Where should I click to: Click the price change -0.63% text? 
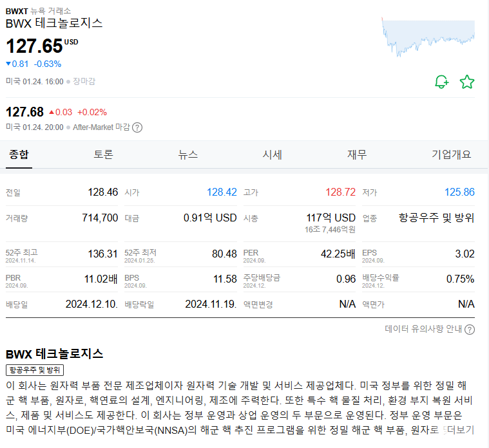48,64
